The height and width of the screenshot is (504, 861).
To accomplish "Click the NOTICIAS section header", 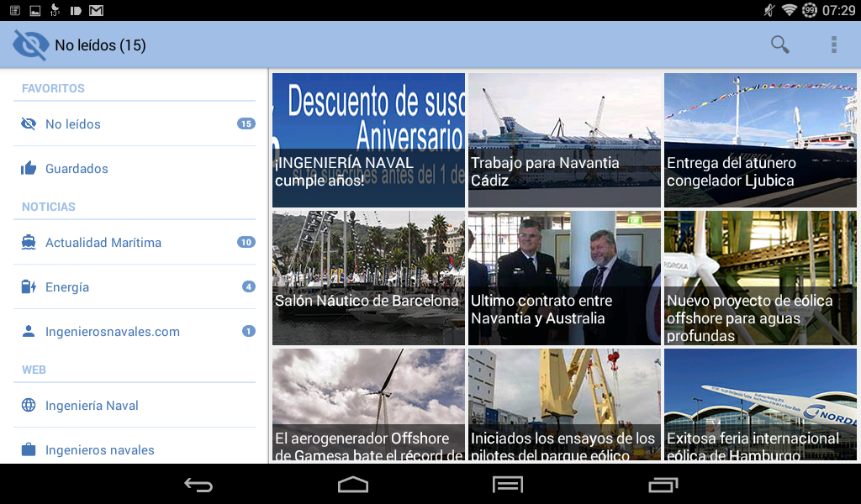I will [49, 207].
